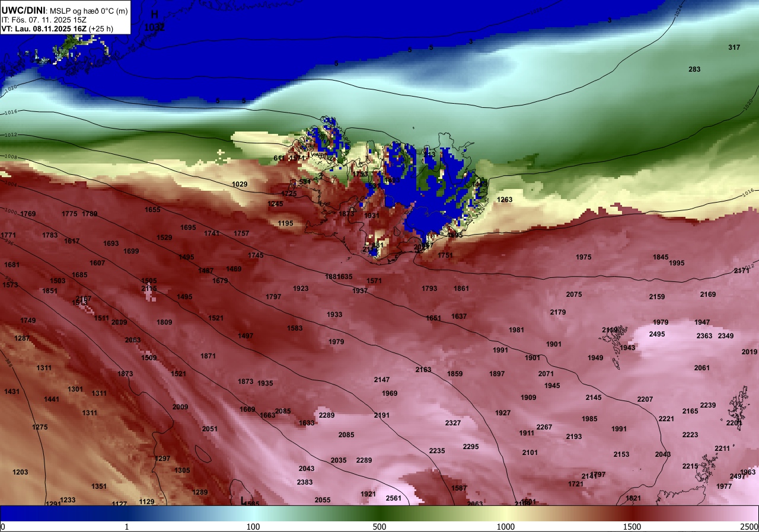Click the 2295 height value

471,447
